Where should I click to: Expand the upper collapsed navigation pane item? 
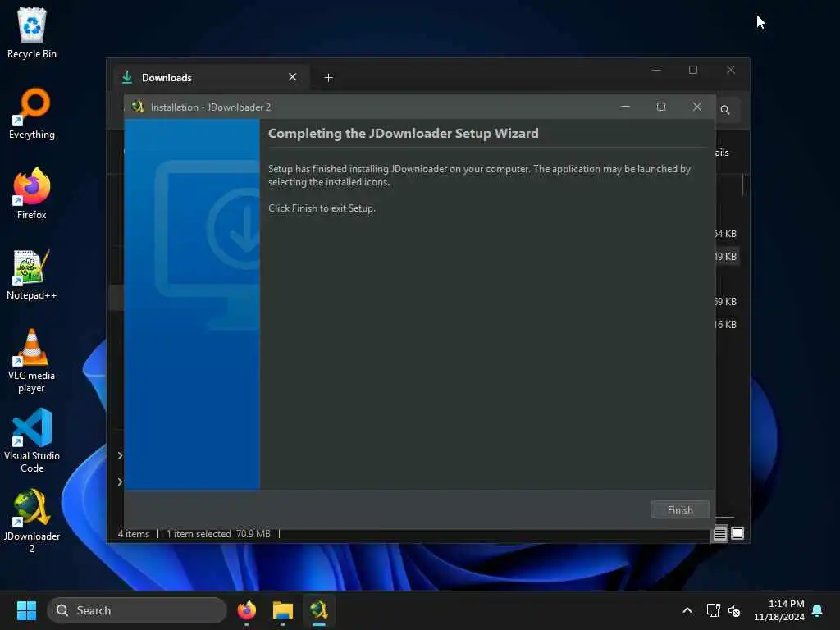[x=120, y=455]
